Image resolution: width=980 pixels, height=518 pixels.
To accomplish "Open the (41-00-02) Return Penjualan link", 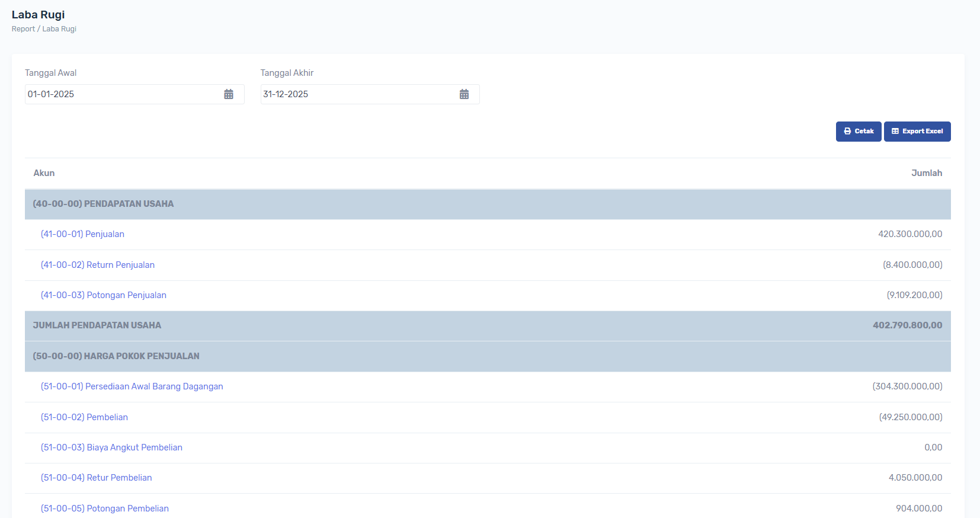I will [97, 265].
